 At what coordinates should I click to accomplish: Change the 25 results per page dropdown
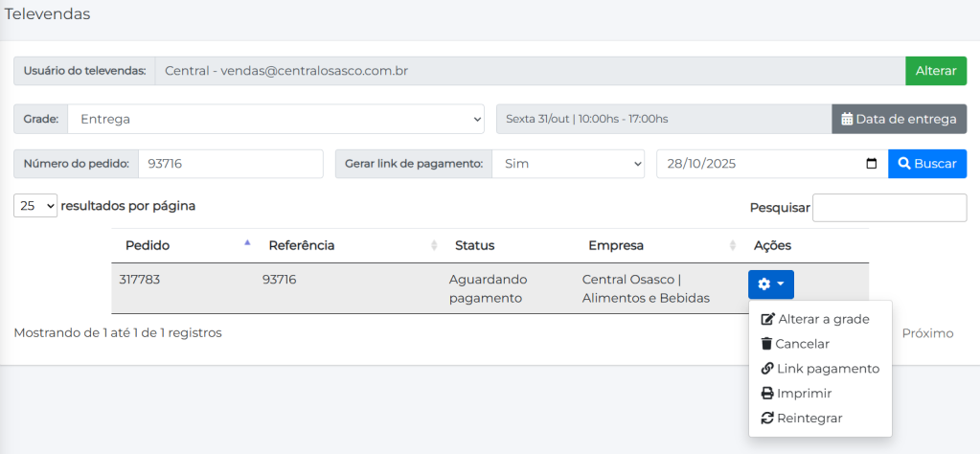point(35,206)
